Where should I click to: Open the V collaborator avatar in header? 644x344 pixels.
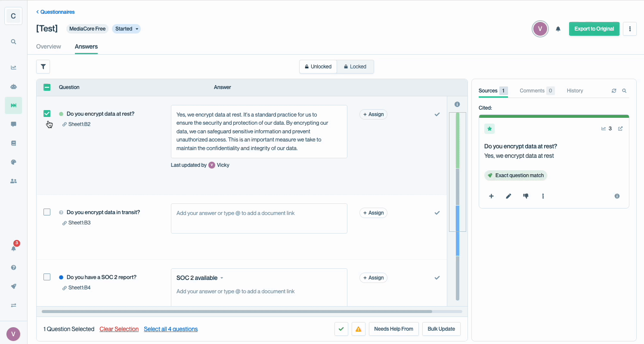540,29
